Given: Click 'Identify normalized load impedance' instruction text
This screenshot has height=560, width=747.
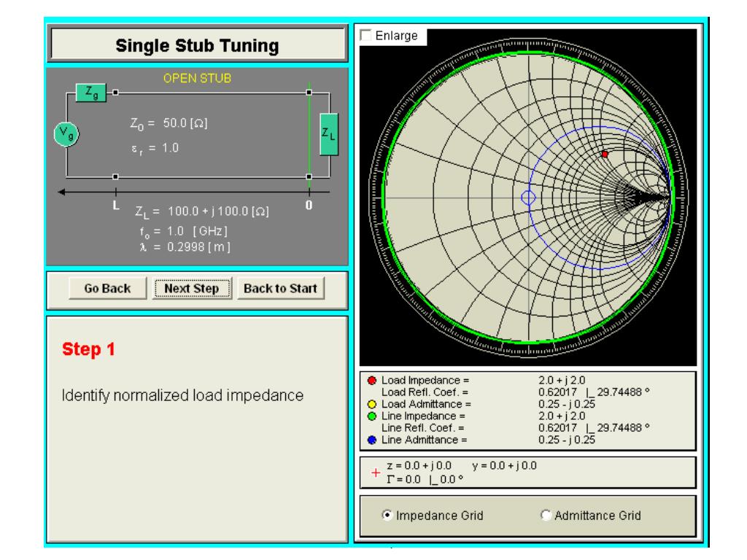Looking at the screenshot, I should click(x=182, y=395).
